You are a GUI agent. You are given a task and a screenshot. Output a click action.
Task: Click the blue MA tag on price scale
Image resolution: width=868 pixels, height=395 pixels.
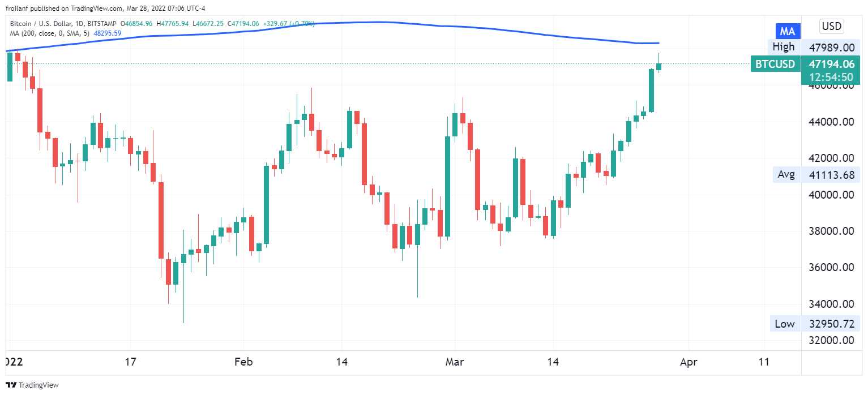coord(787,31)
